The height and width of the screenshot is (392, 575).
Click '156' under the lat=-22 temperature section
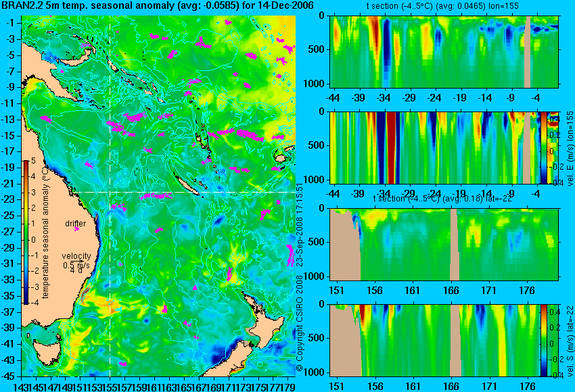click(x=375, y=291)
